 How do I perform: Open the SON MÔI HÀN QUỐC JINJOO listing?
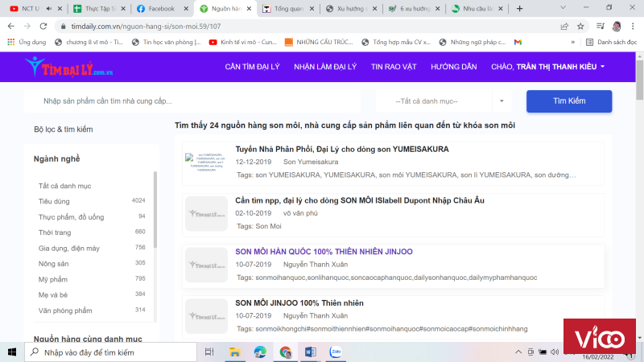324,252
